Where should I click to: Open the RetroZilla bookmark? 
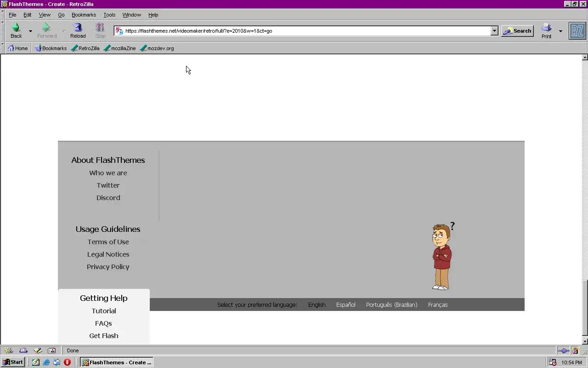pos(85,48)
